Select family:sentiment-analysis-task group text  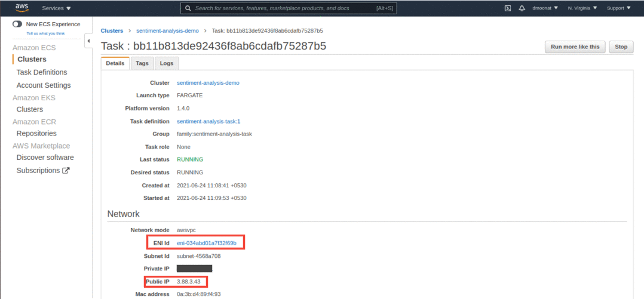[214, 134]
